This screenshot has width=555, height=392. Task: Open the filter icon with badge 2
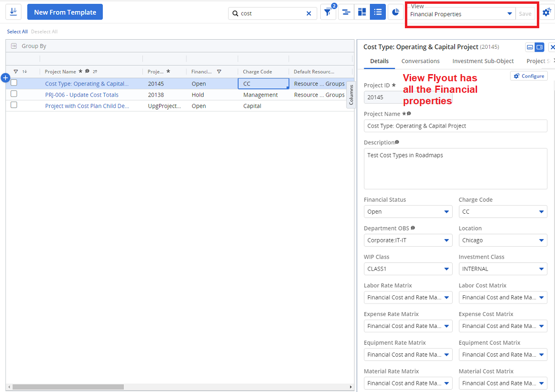click(328, 13)
